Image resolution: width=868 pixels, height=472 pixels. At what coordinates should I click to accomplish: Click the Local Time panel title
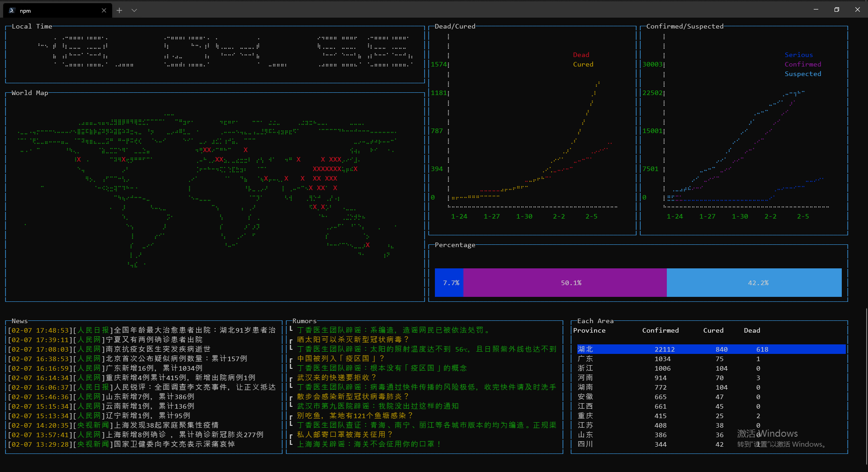click(32, 26)
